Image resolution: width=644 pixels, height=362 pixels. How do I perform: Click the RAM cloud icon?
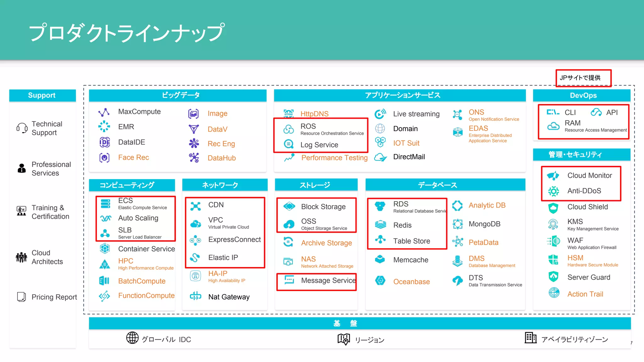(553, 126)
